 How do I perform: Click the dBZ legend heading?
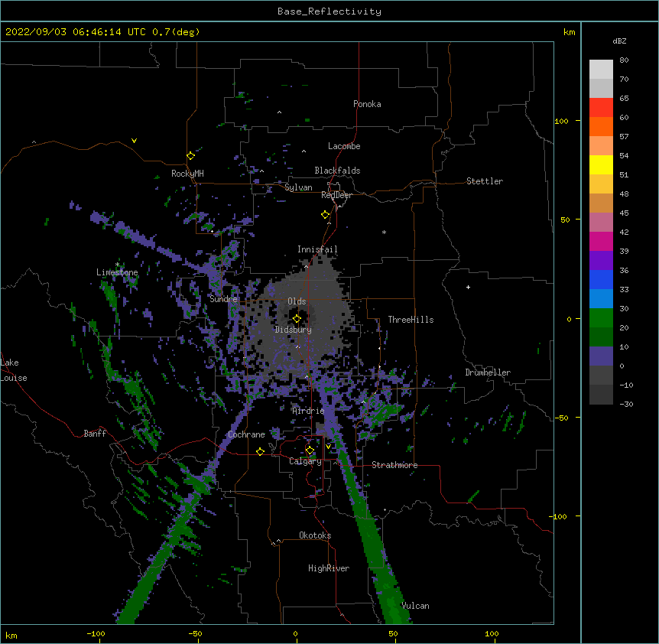tap(619, 41)
